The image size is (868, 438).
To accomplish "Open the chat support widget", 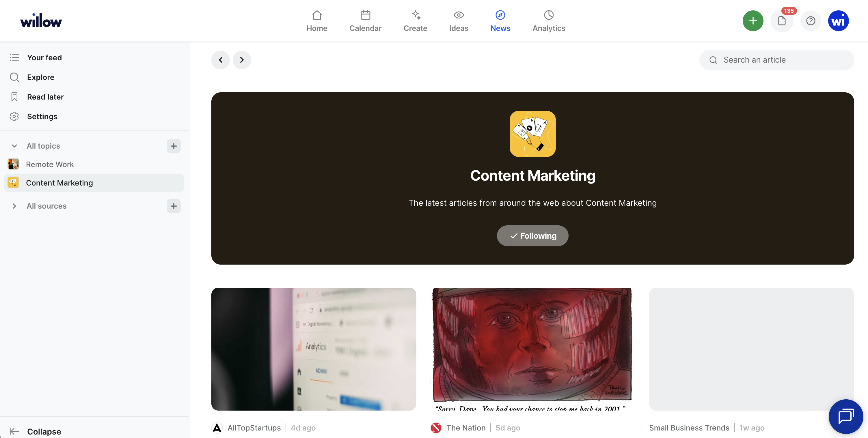I will pyautogui.click(x=845, y=416).
